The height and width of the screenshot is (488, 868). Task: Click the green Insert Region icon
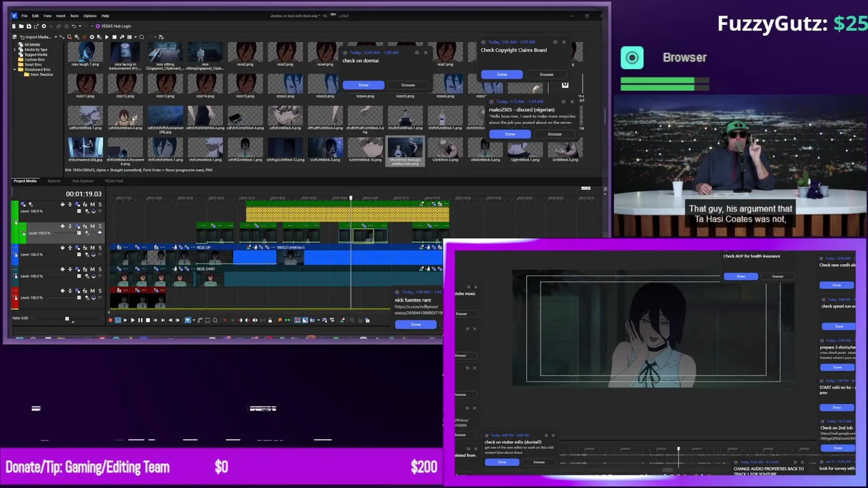pos(288,320)
